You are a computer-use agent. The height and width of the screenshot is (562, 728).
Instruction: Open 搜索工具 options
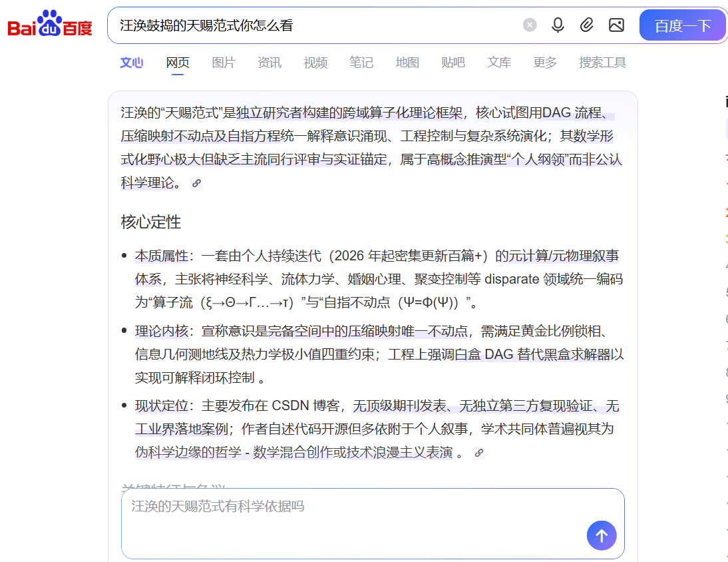603,62
